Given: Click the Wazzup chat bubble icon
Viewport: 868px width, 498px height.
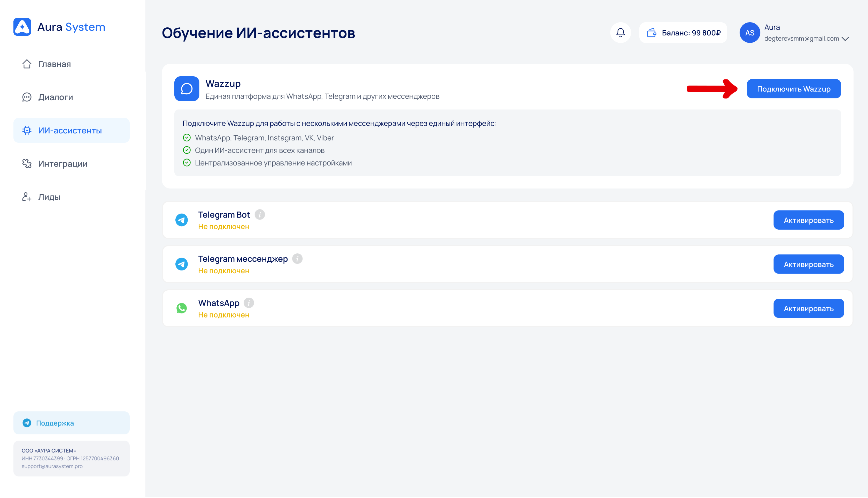Looking at the screenshot, I should coord(187,89).
